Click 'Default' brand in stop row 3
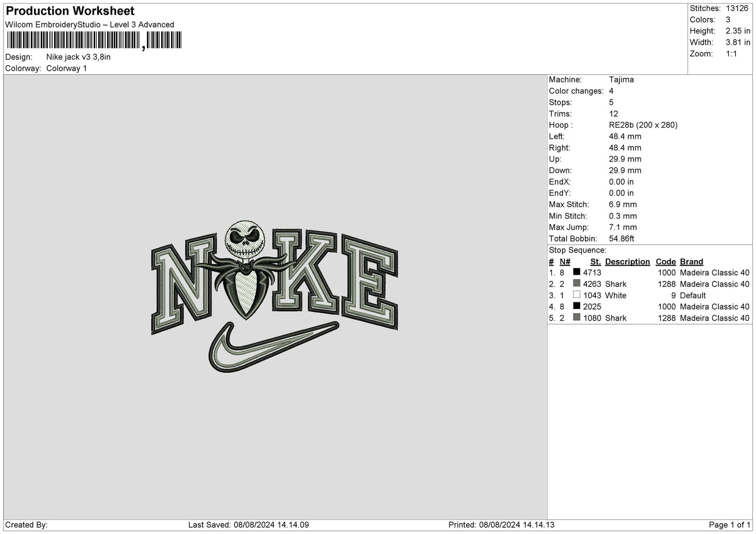756x534 pixels. click(x=693, y=296)
